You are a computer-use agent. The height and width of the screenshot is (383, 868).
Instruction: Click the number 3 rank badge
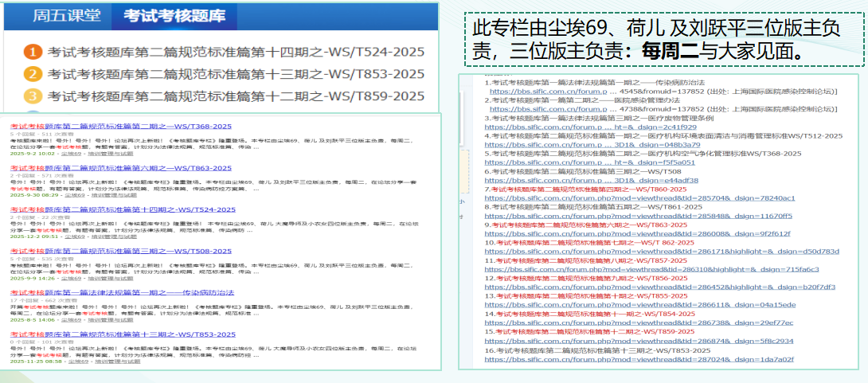[33, 96]
